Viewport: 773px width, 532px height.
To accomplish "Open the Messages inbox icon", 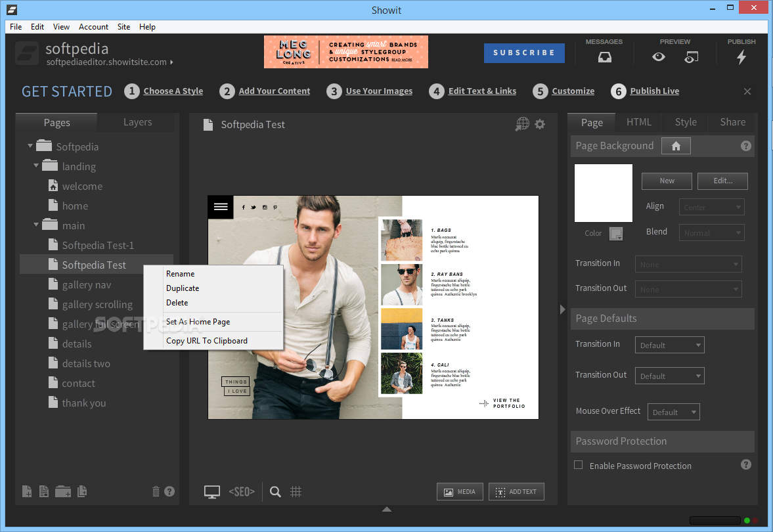I will pyautogui.click(x=604, y=58).
